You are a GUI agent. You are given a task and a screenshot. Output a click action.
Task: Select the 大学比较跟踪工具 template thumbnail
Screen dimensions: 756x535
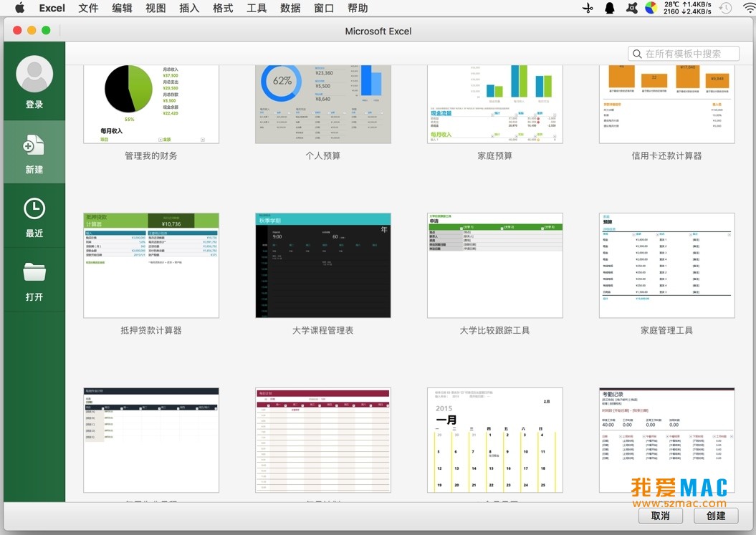[x=494, y=266]
